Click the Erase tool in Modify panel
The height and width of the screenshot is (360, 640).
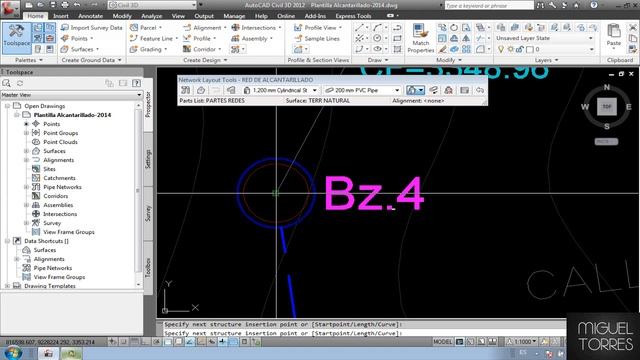coord(442,49)
